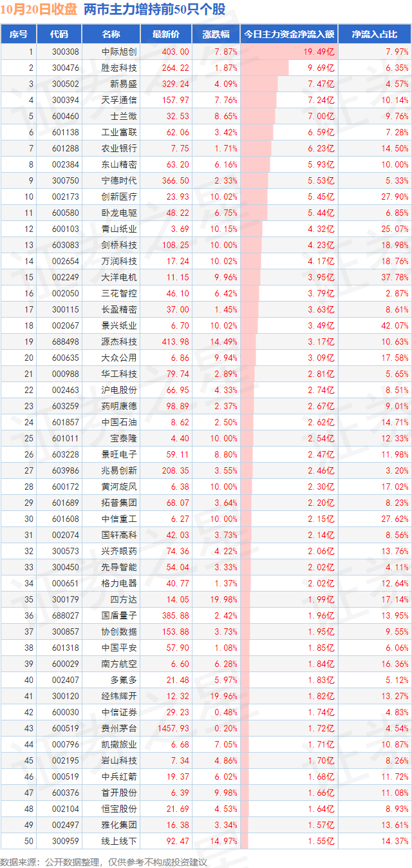
Task: Click stock name 新易盛
Action: [x=123, y=84]
